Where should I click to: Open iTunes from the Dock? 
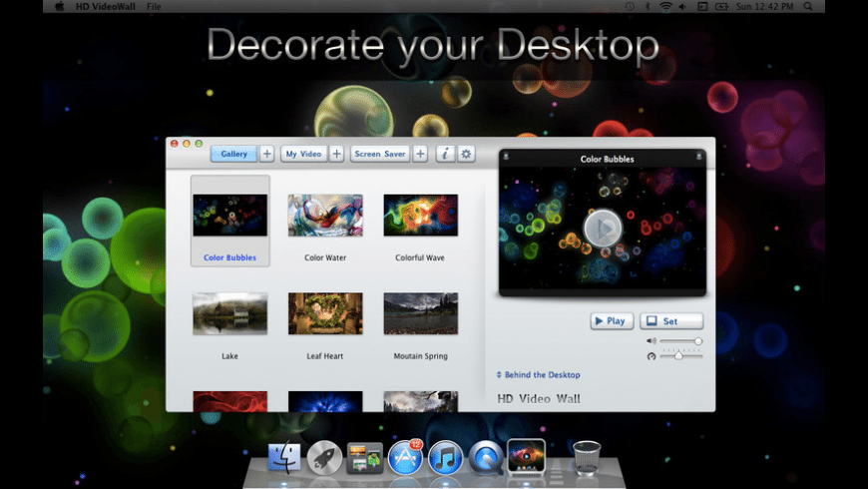pyautogui.click(x=445, y=457)
